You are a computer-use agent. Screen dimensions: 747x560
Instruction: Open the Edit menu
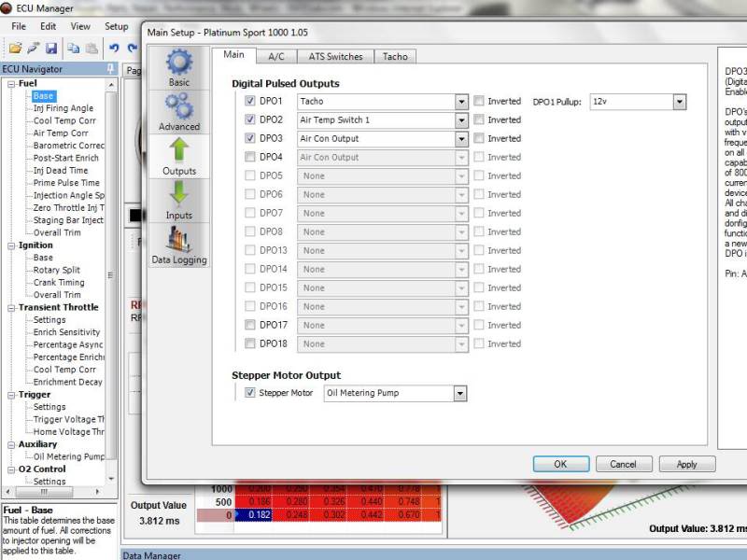pyautogui.click(x=49, y=26)
